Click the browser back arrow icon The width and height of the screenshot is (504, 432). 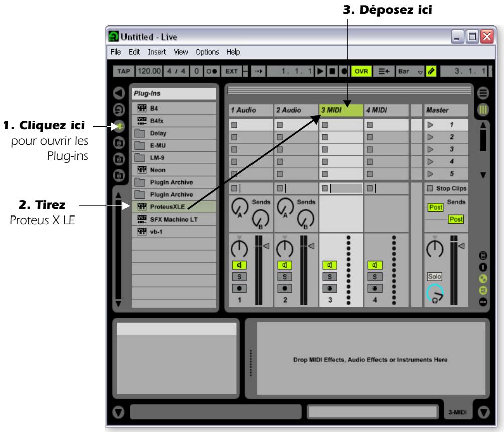(118, 93)
